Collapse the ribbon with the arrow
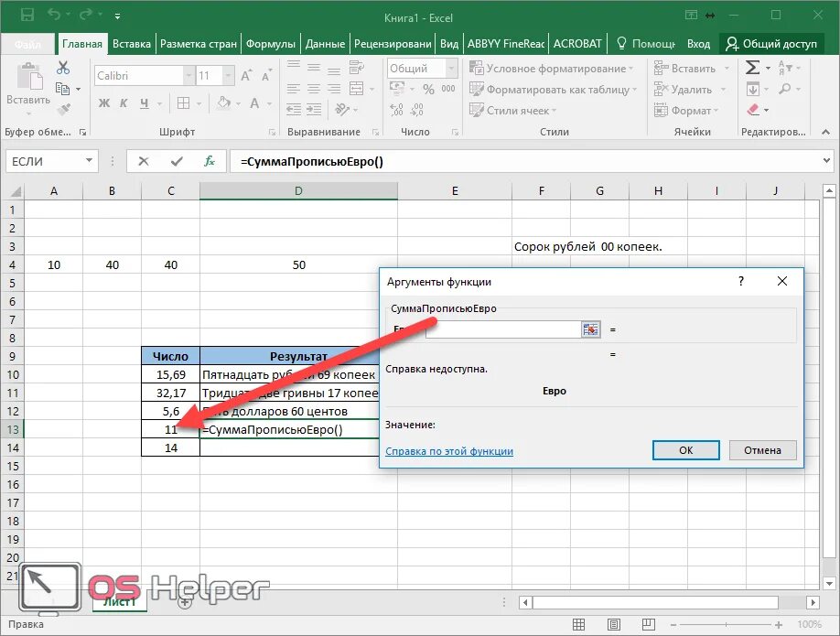 point(825,132)
